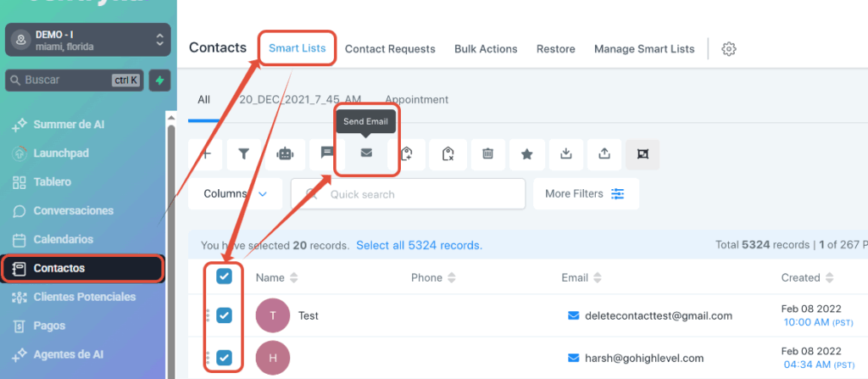Image resolution: width=868 pixels, height=379 pixels.
Task: Open the DEMO - I account switcher
Action: [88, 40]
